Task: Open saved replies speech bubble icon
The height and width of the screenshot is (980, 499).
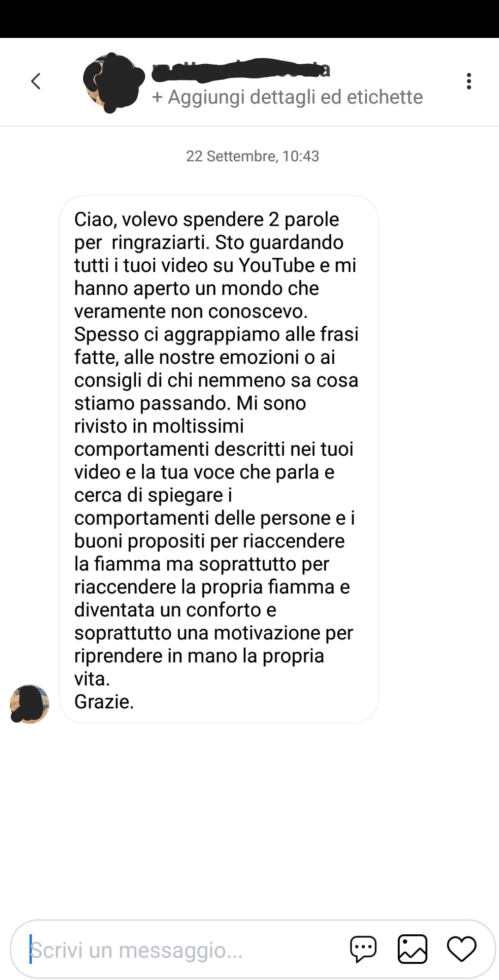Action: [x=363, y=949]
